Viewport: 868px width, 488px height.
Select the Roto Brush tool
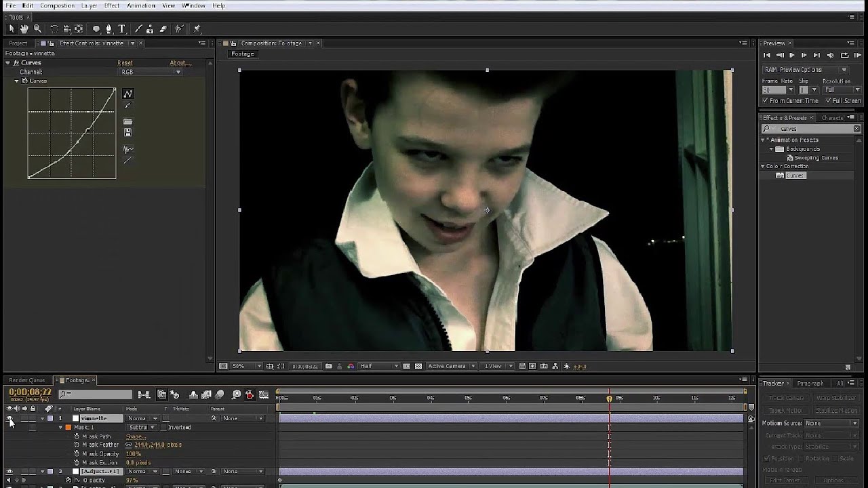pos(180,28)
